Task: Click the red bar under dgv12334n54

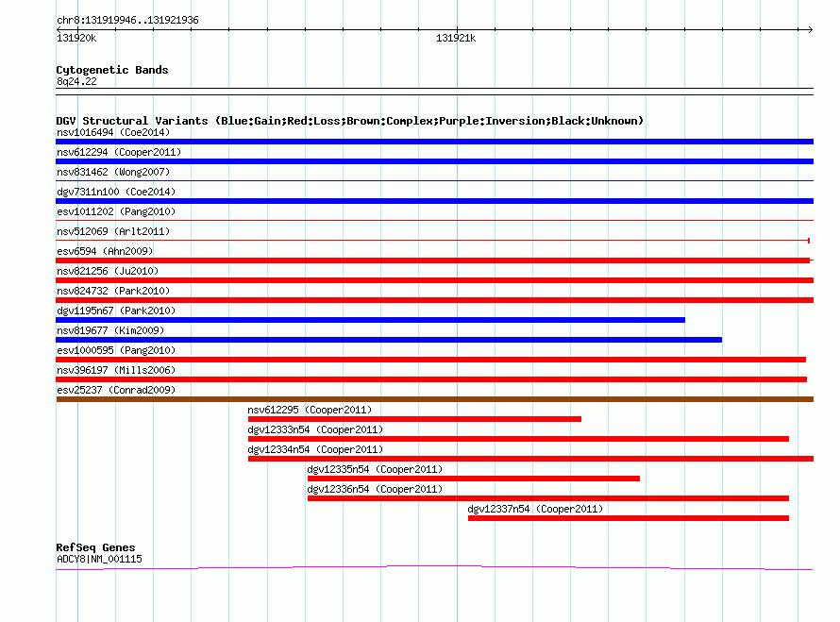Action: (530, 459)
